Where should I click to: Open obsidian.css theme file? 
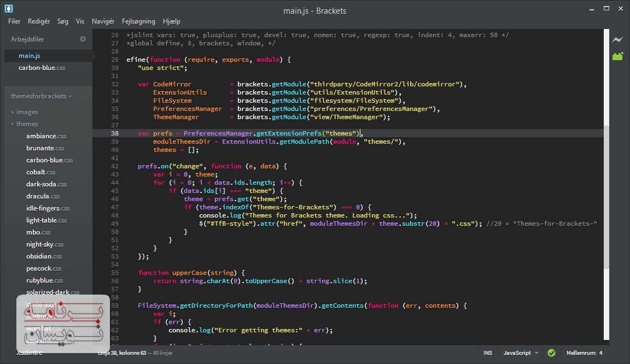44,256
